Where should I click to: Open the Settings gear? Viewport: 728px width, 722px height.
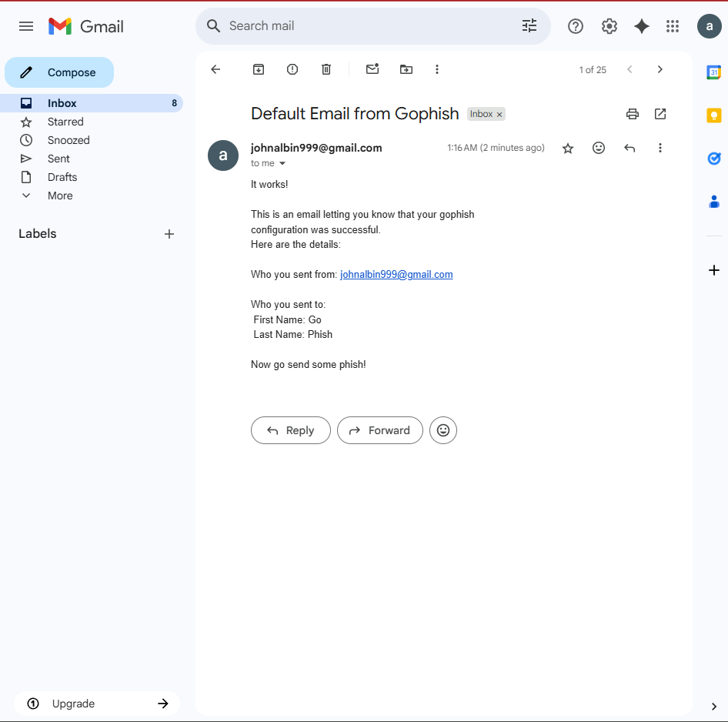(x=609, y=26)
